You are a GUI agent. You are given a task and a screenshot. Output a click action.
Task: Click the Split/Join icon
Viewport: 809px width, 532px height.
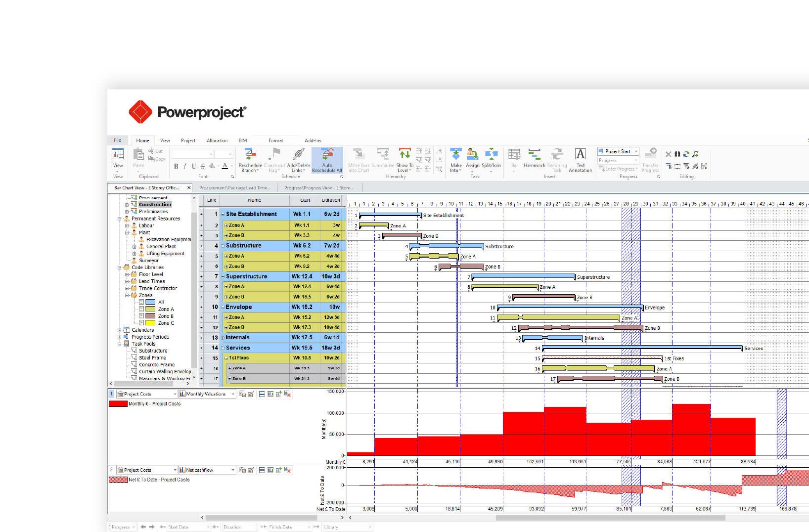(x=491, y=154)
